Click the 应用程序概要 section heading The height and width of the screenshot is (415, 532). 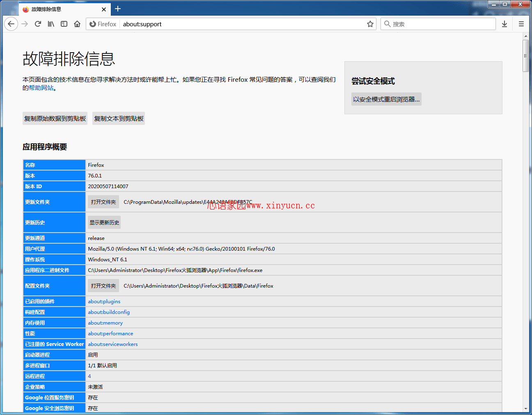click(45, 147)
